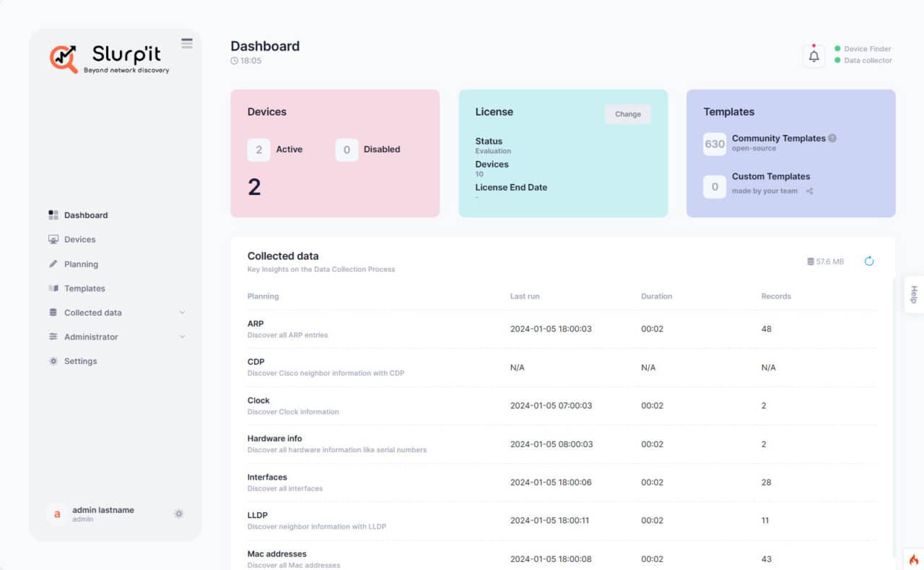The height and width of the screenshot is (570, 924).
Task: Click the gear icon beside admin lastname
Action: [x=178, y=514]
